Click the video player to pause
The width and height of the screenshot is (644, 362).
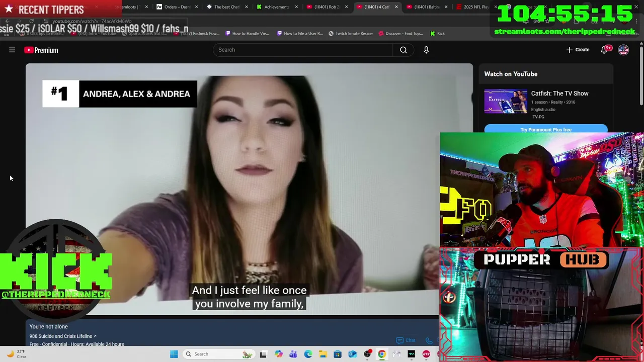249,189
